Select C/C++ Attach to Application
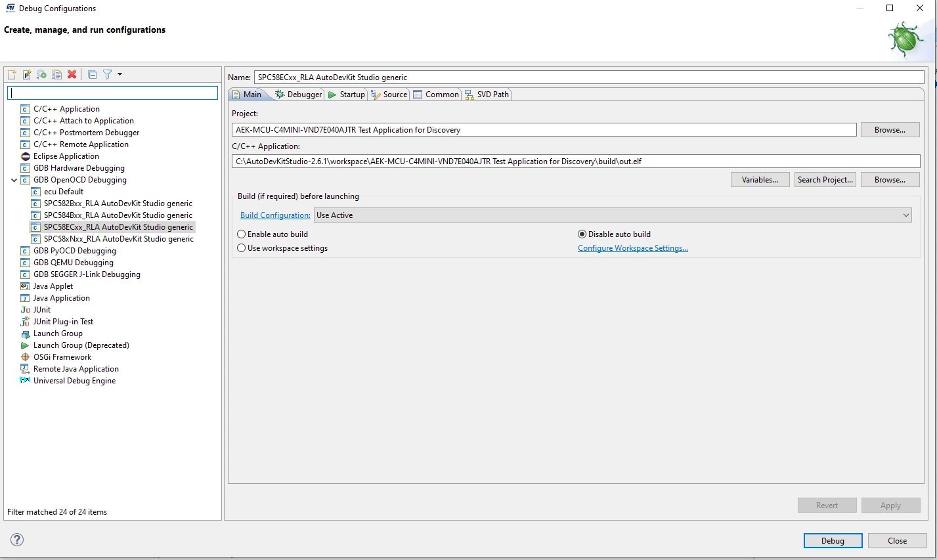 coord(83,121)
